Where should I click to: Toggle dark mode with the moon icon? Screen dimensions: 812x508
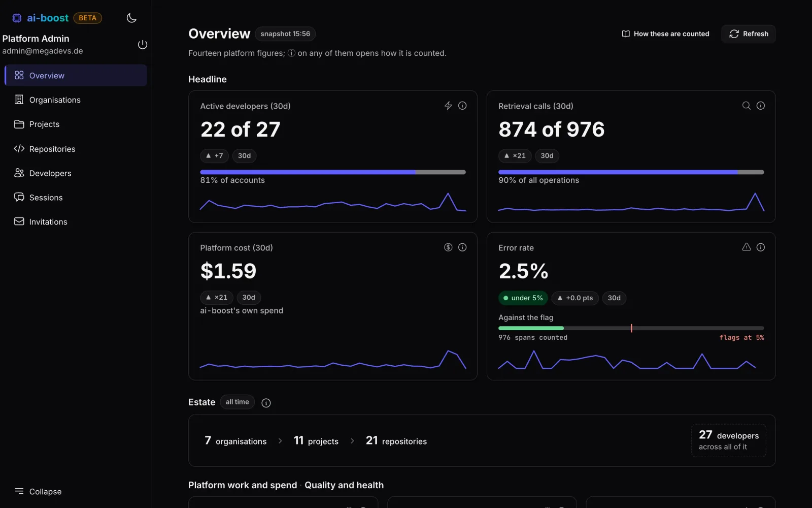131,18
